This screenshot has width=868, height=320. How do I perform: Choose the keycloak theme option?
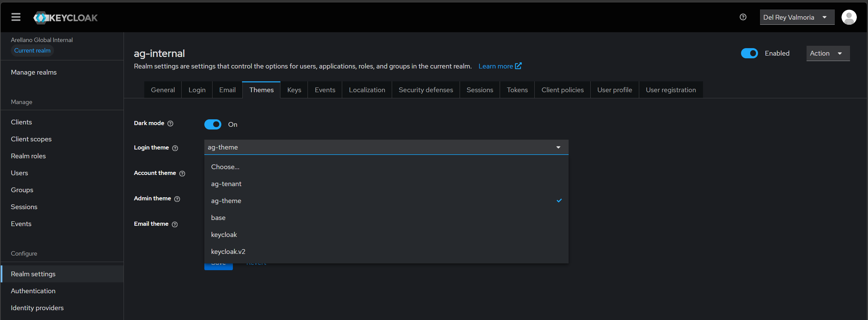(386, 235)
